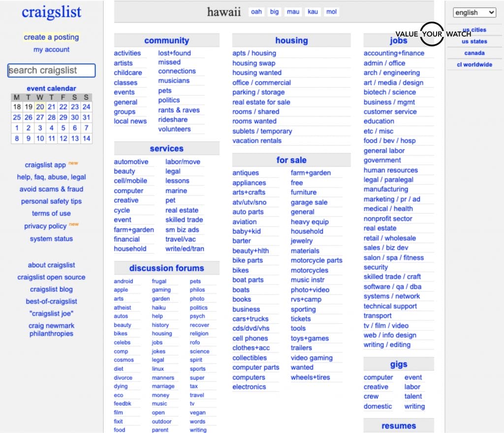Browse cars+trucks for sale listings
The width and height of the screenshot is (504, 433).
(251, 319)
